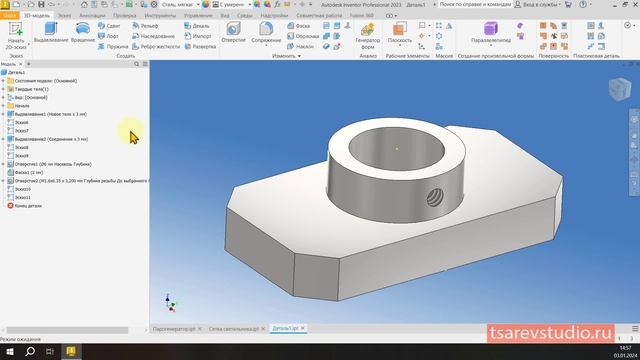Image resolution: width=640 pixels, height=360 pixels.
Task: Select the Вращение revolve tool
Action: click(x=83, y=33)
